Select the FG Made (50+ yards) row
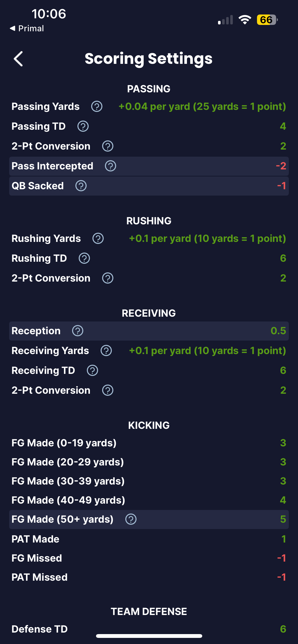 click(x=149, y=519)
